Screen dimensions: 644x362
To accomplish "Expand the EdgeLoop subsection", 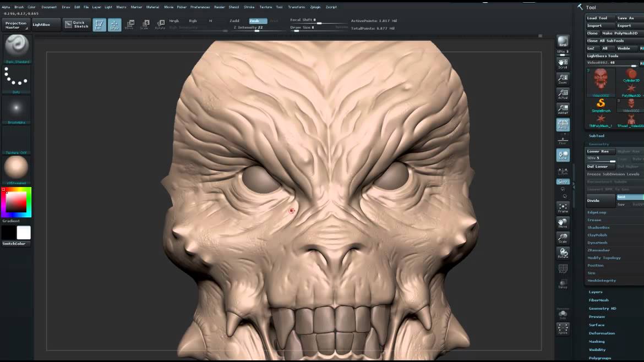I will (597, 212).
